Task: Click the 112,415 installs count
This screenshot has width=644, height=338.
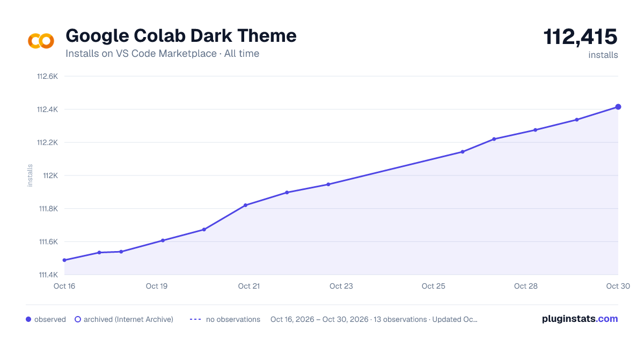Action: point(581,37)
